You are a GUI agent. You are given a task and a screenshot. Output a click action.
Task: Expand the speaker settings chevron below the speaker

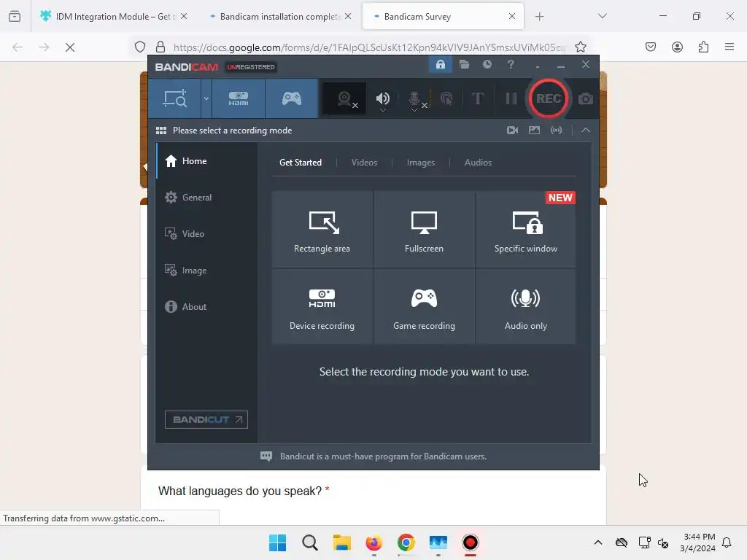click(382, 111)
